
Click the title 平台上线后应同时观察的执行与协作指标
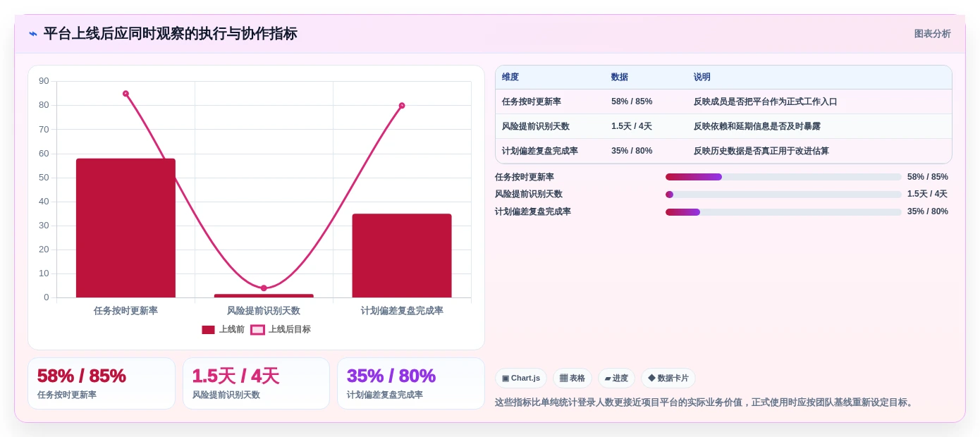pos(170,34)
